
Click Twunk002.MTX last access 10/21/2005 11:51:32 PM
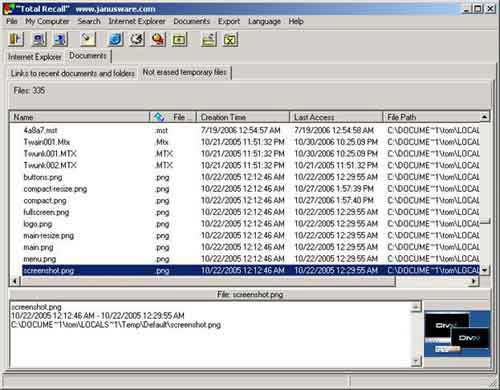pyautogui.click(x=336, y=165)
